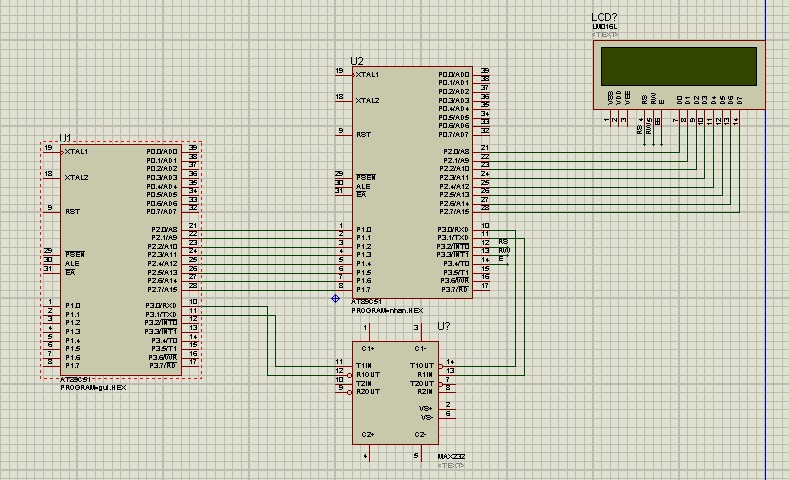
Task: Click the P1.0 pin label on U1
Action: click(72, 305)
